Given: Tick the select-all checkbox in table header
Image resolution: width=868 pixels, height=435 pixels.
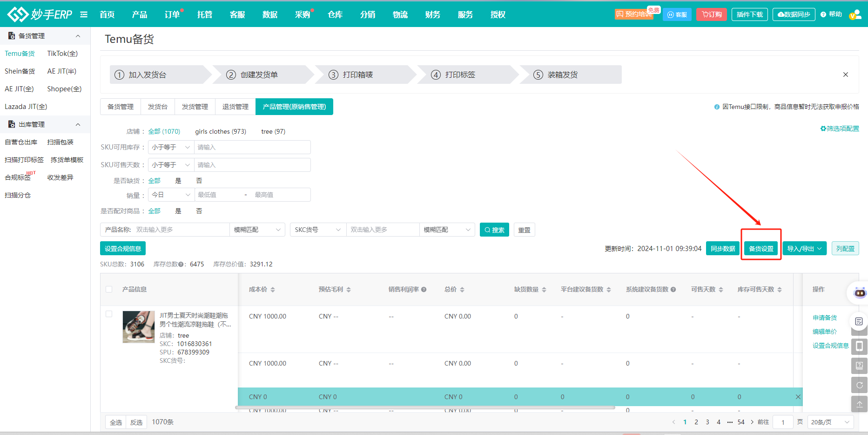Looking at the screenshot, I should [109, 289].
